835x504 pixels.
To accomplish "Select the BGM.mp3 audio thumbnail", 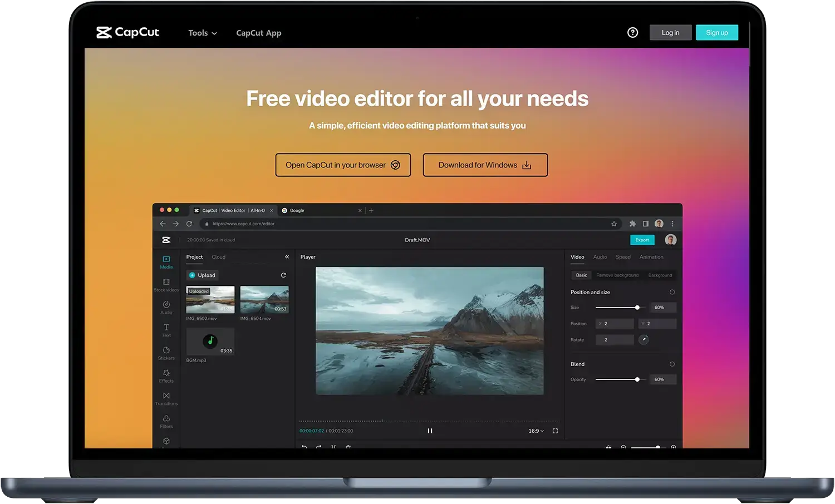I will pos(210,342).
